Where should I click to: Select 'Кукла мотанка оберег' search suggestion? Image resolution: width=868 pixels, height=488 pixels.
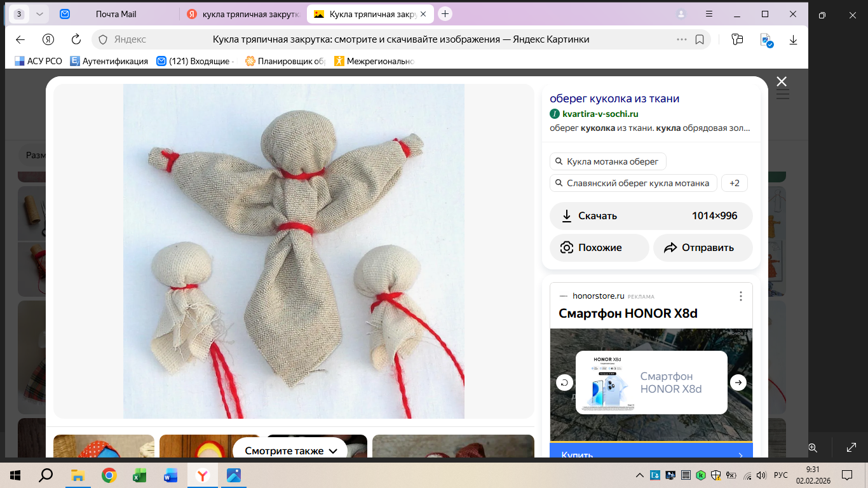(607, 161)
